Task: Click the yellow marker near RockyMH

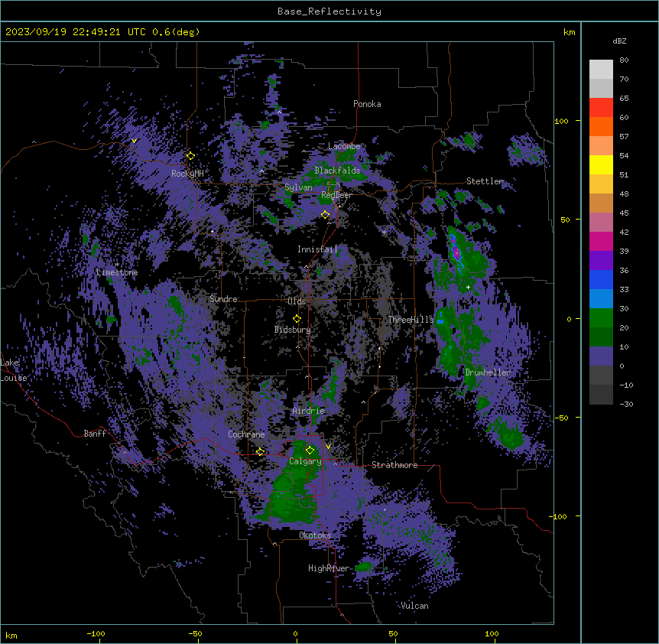Action: click(x=190, y=156)
